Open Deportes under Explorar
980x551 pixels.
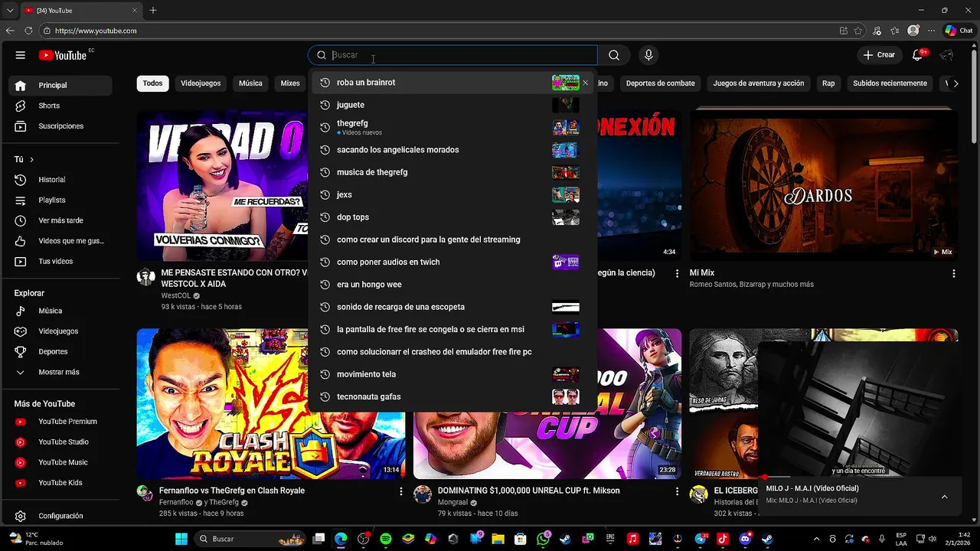tap(60, 352)
